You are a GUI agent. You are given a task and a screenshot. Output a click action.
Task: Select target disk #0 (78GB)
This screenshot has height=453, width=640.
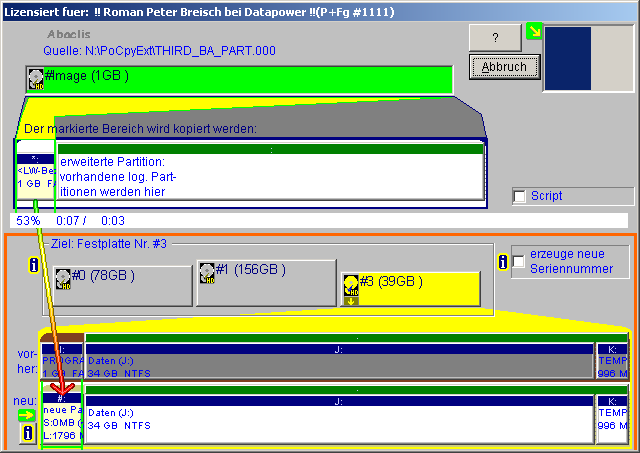point(122,284)
